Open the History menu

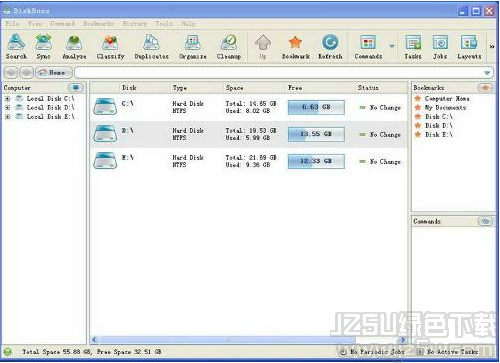pos(135,24)
